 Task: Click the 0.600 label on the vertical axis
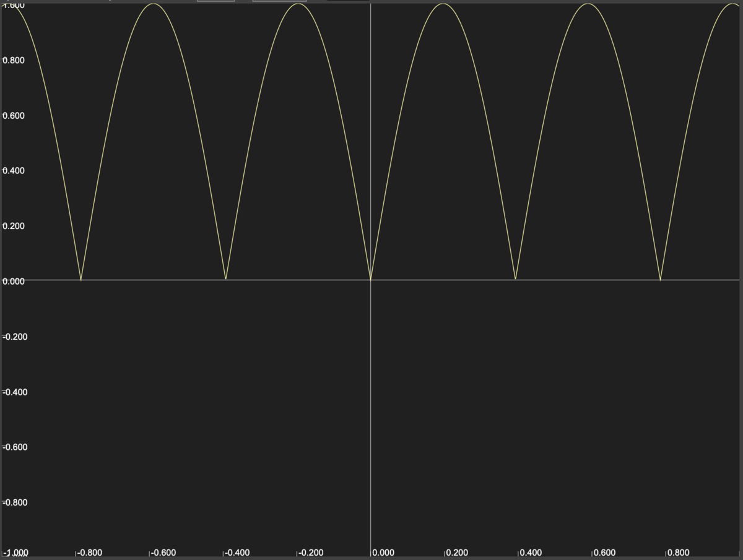point(15,116)
